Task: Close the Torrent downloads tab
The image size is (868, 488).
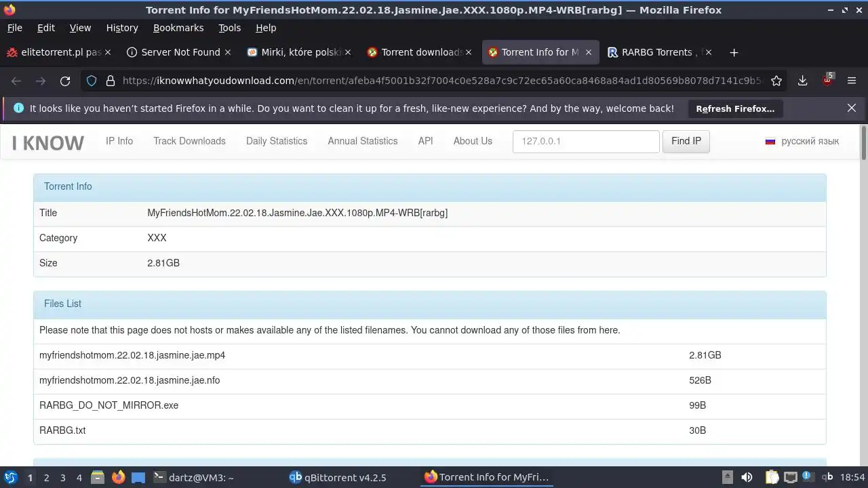Action: click(x=468, y=52)
